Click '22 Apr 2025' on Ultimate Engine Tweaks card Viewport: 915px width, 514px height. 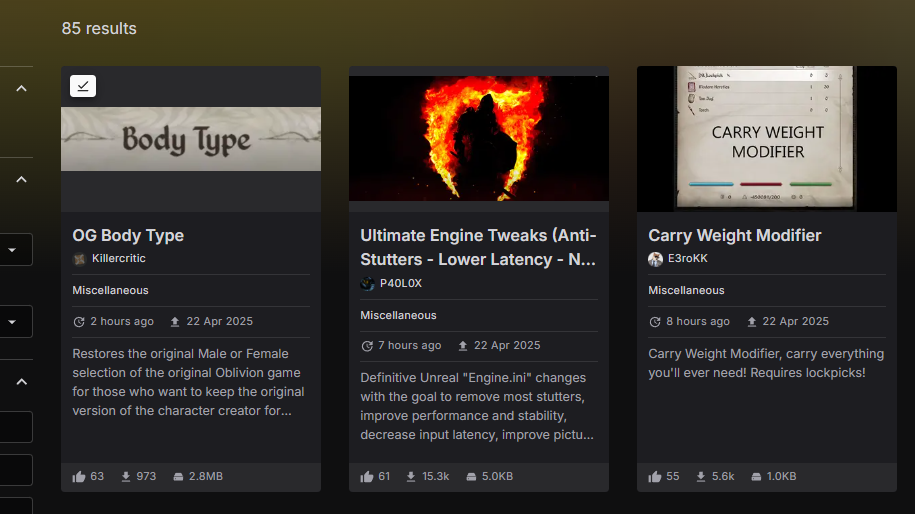click(507, 345)
